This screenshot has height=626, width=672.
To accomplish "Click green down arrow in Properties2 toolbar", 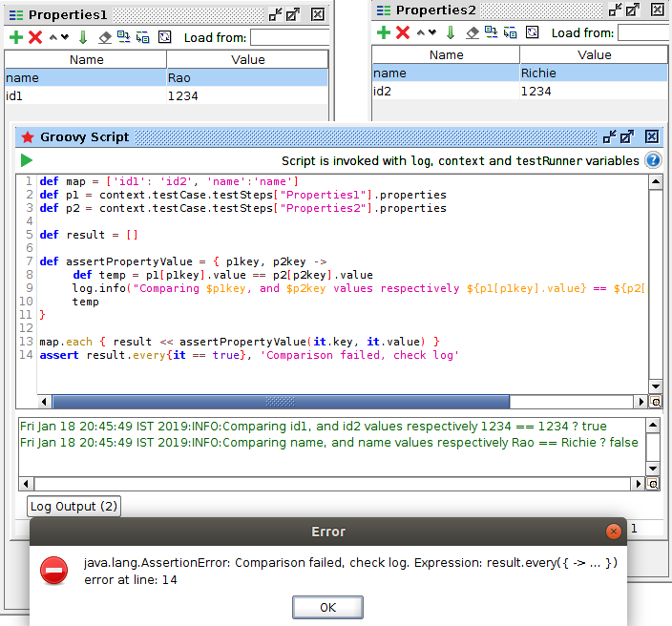I will tap(451, 32).
